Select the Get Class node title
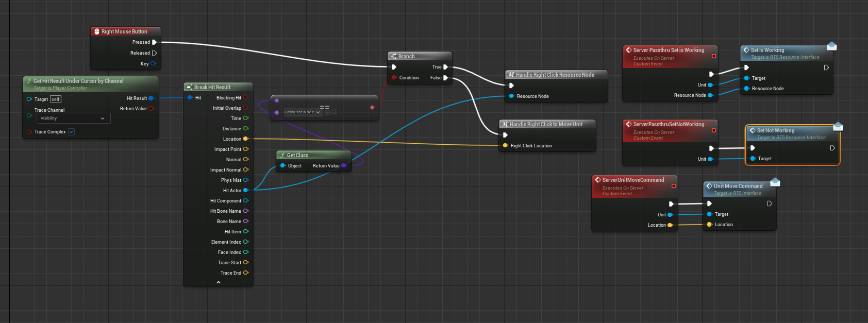The width and height of the screenshot is (868, 323). [297, 155]
